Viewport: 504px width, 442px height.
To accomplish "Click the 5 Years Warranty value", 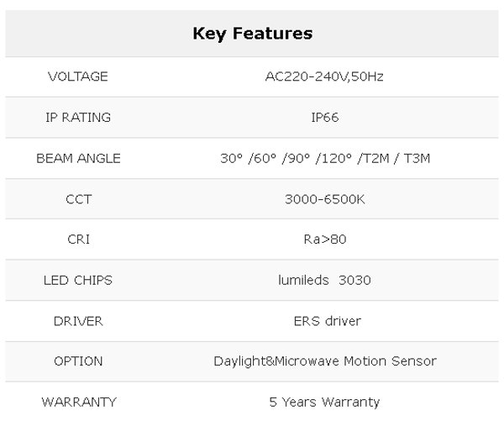I will click(x=324, y=402).
